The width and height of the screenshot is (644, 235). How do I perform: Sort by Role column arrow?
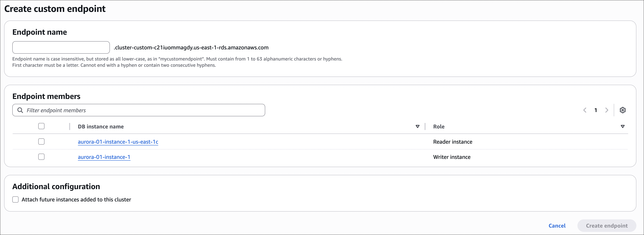[x=623, y=126]
